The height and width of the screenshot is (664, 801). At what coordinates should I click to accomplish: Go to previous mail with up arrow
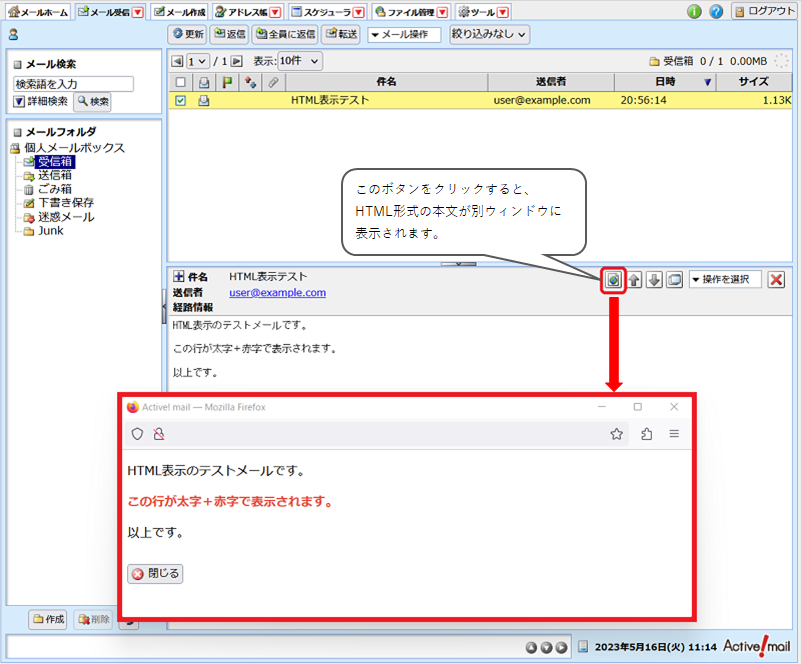[x=635, y=280]
